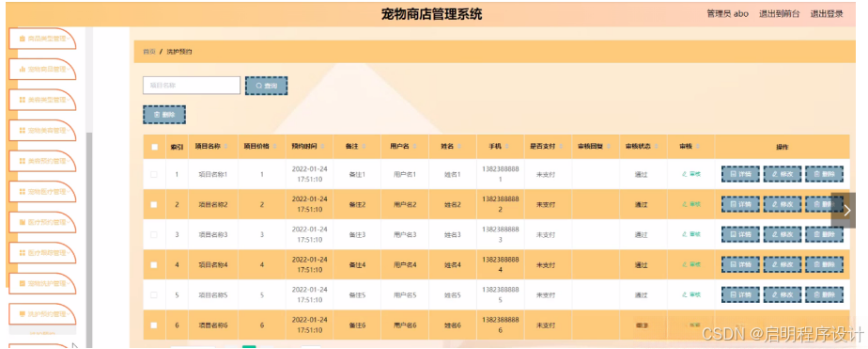
Task: Tick the checkbox for row 项目名称5
Action: click(154, 294)
